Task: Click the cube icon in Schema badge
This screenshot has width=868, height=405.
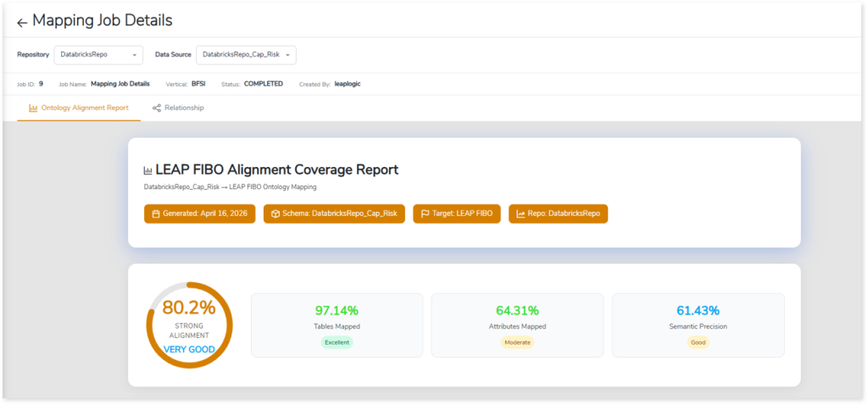Action: click(275, 214)
